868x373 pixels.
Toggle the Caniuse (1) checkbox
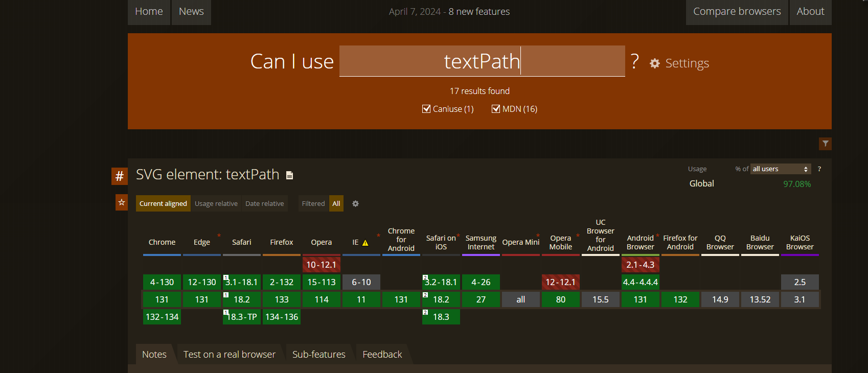point(426,109)
